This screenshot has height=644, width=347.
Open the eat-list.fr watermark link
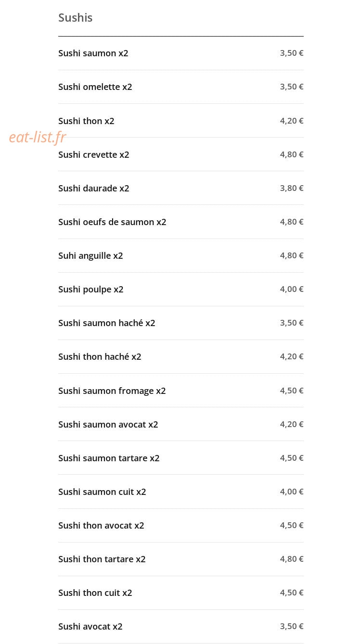(x=38, y=138)
